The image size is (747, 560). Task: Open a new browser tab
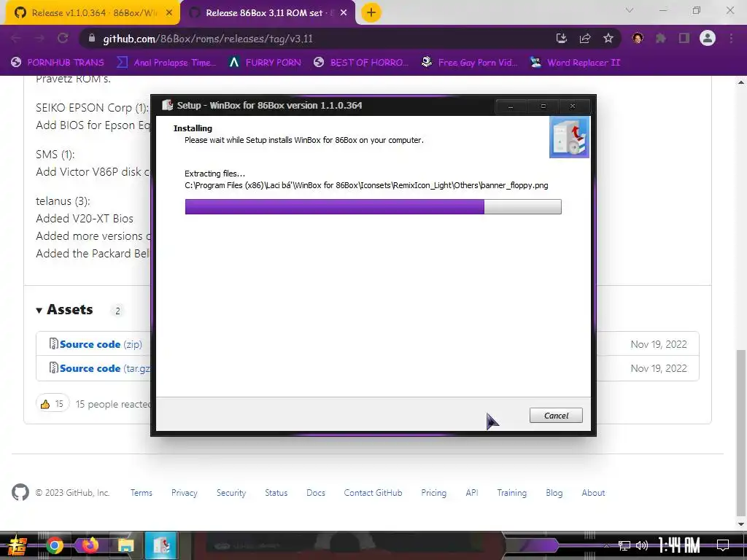coord(371,13)
